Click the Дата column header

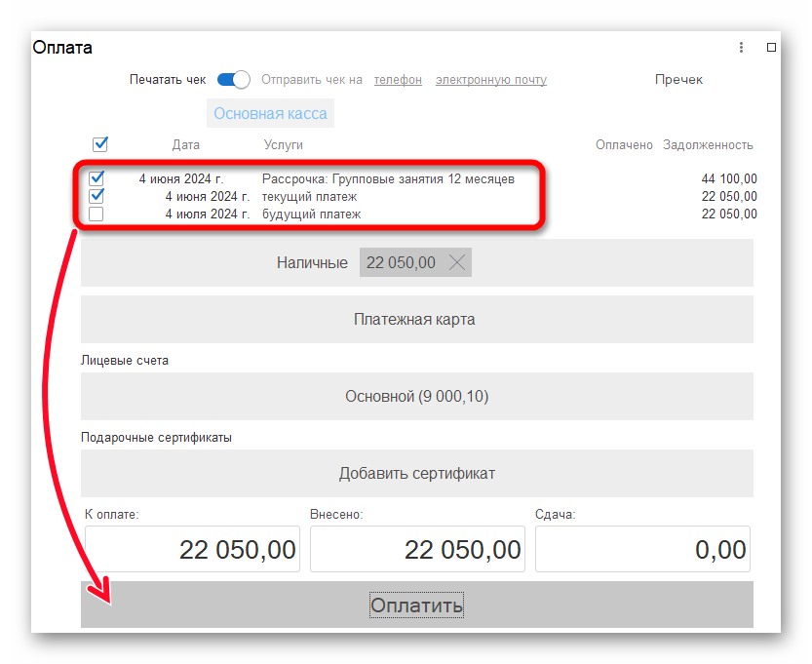point(186,145)
